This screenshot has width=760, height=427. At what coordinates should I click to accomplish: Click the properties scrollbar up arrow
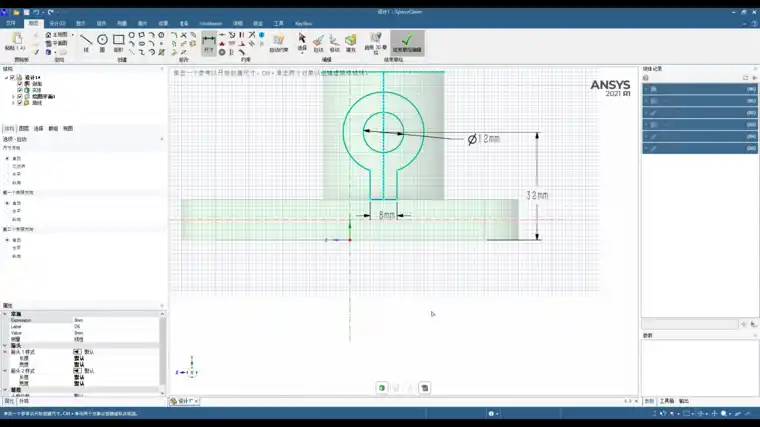click(162, 314)
